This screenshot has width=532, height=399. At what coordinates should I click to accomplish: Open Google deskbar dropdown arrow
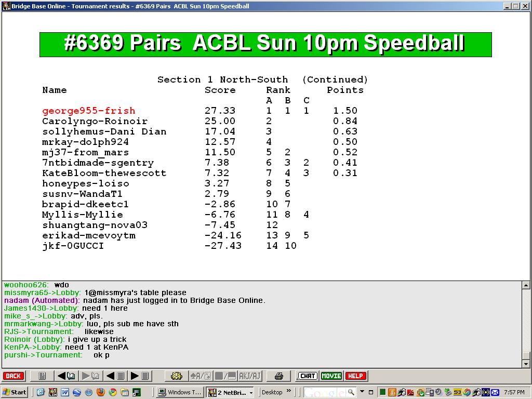click(362, 391)
